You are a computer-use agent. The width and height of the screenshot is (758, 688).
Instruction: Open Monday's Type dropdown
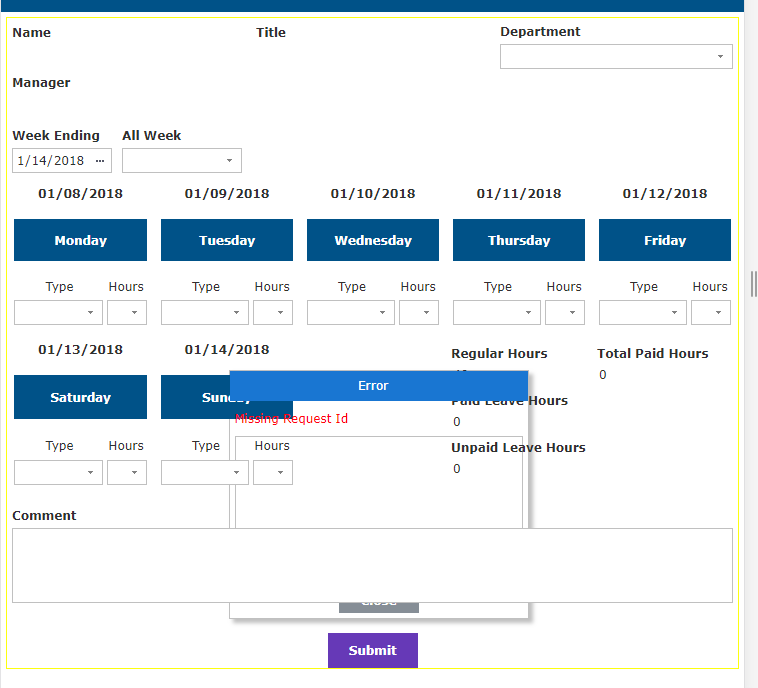point(58,313)
